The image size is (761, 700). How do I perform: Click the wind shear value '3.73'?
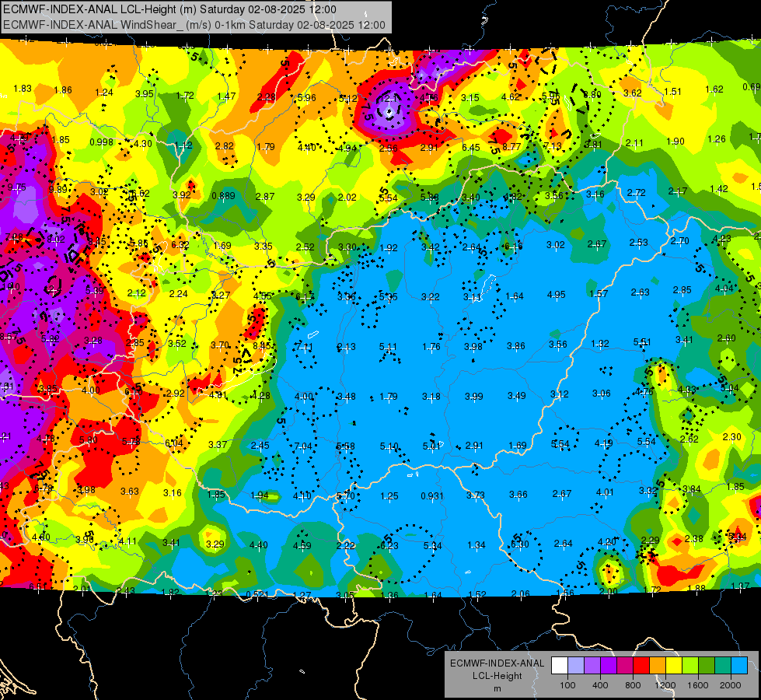(475, 495)
